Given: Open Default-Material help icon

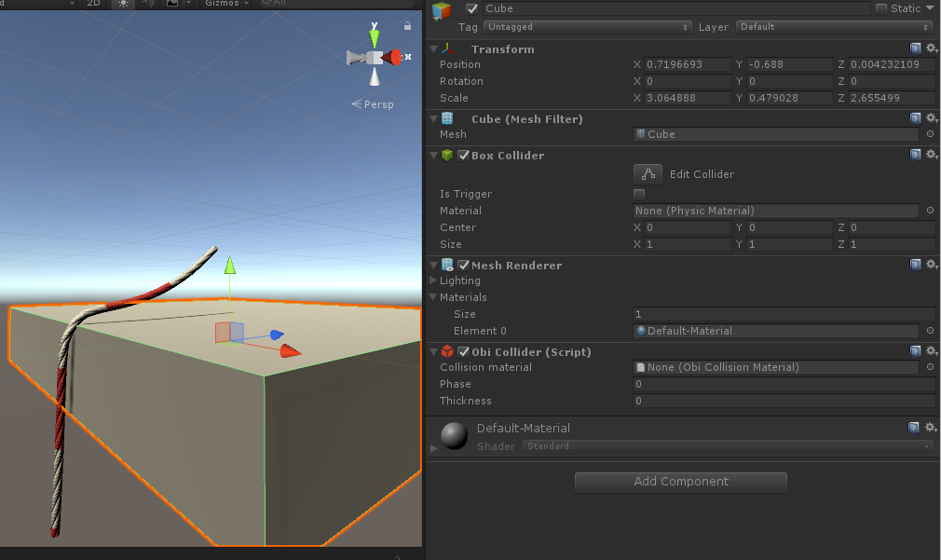Looking at the screenshot, I should point(913,428).
